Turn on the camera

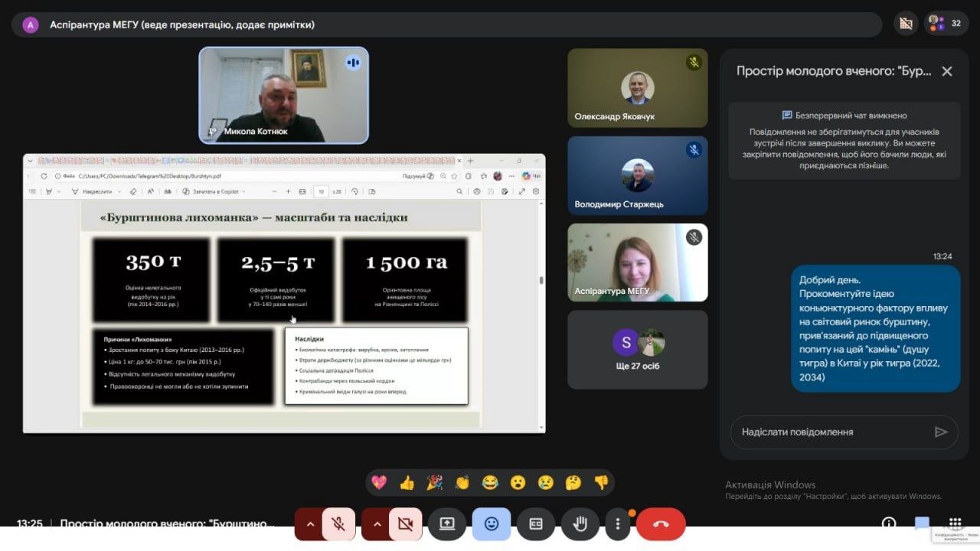click(405, 524)
